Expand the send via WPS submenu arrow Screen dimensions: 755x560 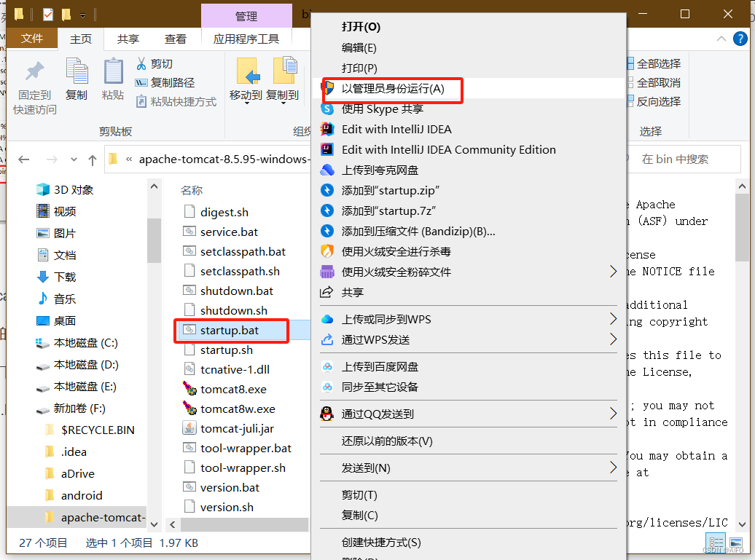tap(613, 339)
